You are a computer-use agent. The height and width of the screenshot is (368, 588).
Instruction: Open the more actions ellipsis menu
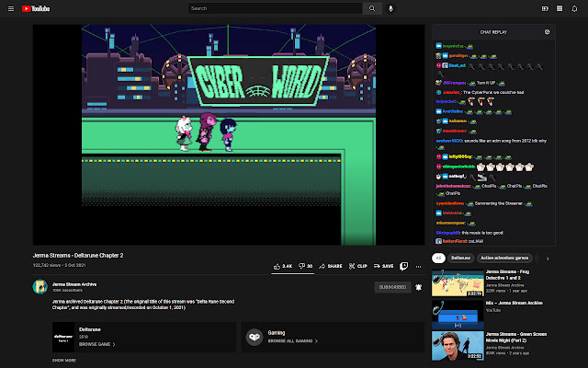419,266
